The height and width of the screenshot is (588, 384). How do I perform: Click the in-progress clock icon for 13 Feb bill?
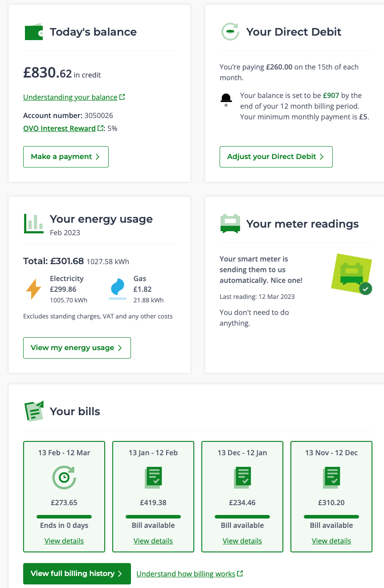click(x=64, y=478)
